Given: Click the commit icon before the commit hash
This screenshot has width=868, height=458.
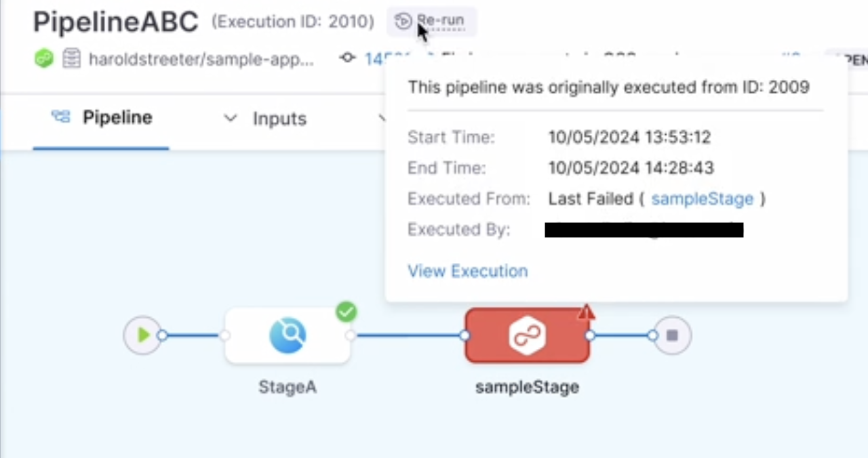Looking at the screenshot, I should tap(348, 58).
